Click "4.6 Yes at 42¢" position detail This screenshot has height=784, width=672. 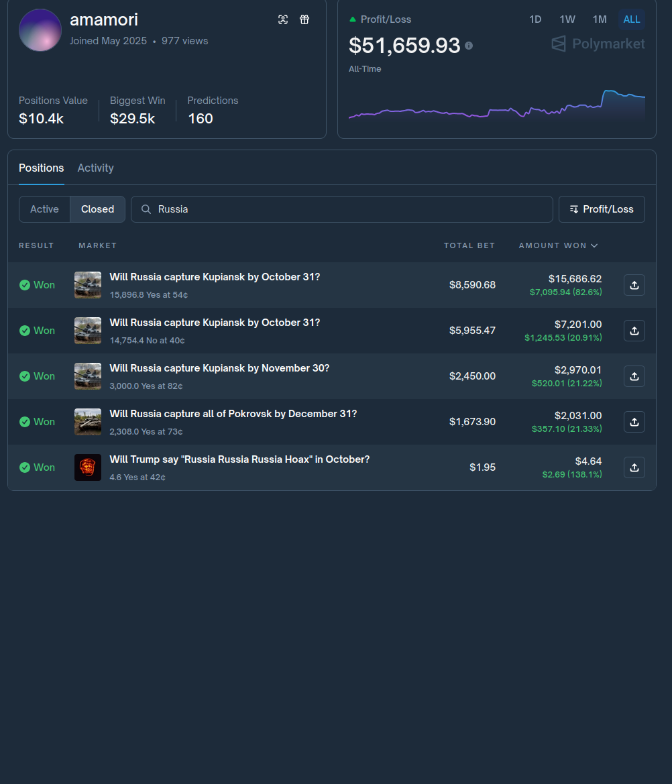point(137,478)
